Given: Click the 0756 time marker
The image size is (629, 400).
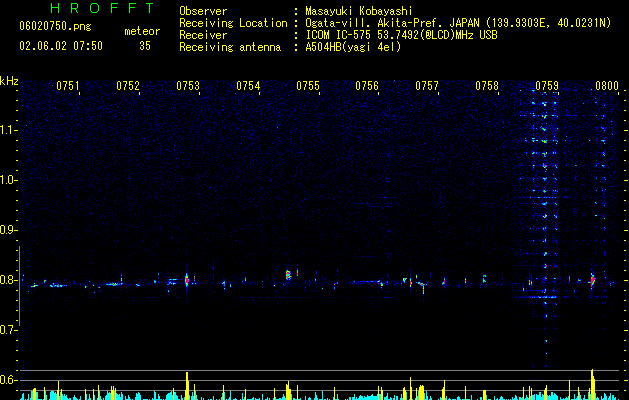Looking at the screenshot, I should point(367,86).
